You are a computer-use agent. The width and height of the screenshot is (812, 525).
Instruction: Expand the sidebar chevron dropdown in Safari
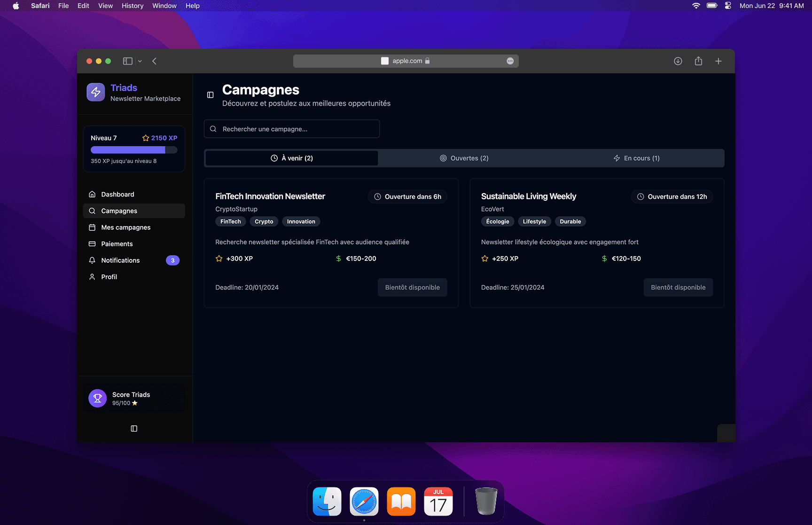click(x=140, y=61)
